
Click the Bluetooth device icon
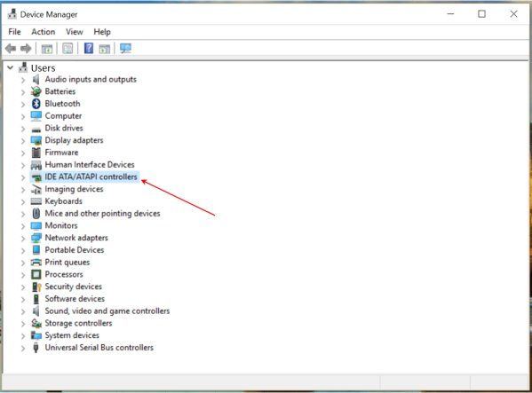tap(36, 104)
